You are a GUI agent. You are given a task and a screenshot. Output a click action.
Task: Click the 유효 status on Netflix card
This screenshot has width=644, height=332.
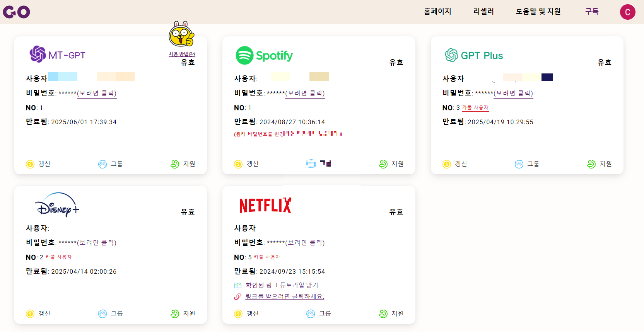click(396, 212)
